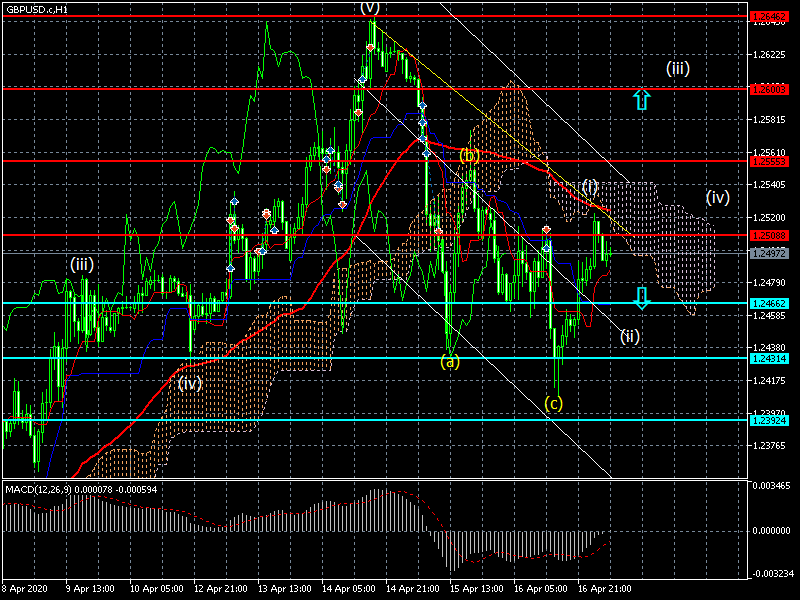Click the 1.25405 axis value

pyautogui.click(x=769, y=185)
